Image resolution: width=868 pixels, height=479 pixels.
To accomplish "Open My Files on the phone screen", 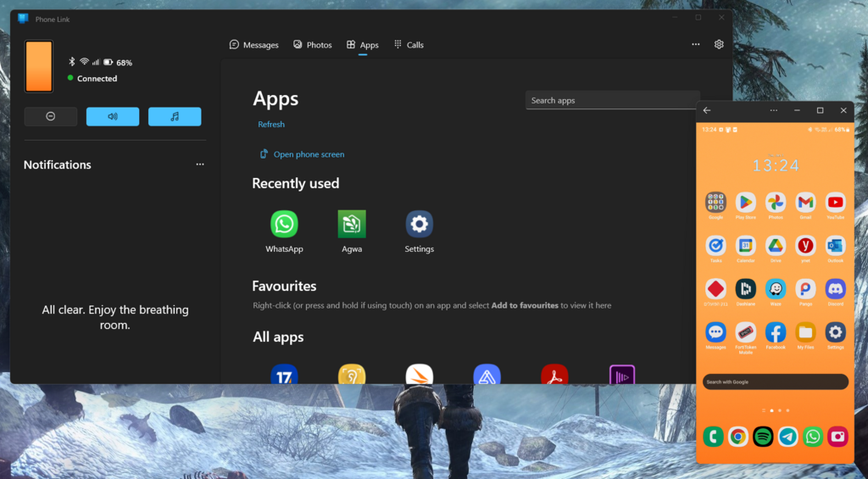I will [x=805, y=332].
